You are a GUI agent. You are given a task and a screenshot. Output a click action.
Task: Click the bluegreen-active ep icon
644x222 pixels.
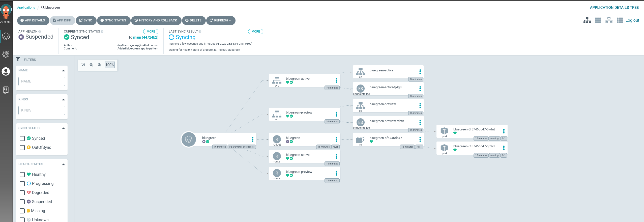point(361,72)
